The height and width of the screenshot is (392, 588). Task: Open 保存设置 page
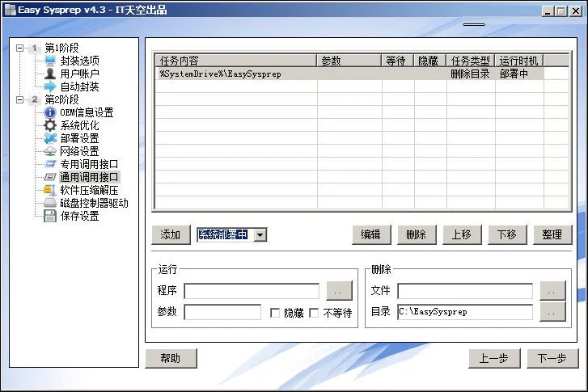(x=79, y=216)
